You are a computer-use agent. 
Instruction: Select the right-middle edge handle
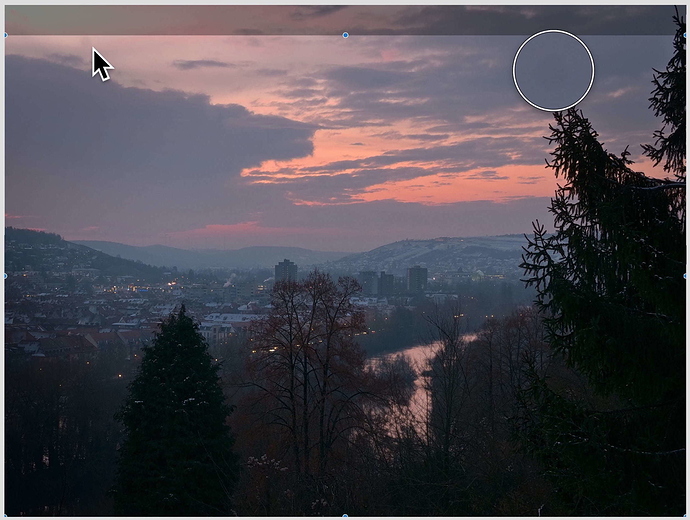(x=686, y=276)
